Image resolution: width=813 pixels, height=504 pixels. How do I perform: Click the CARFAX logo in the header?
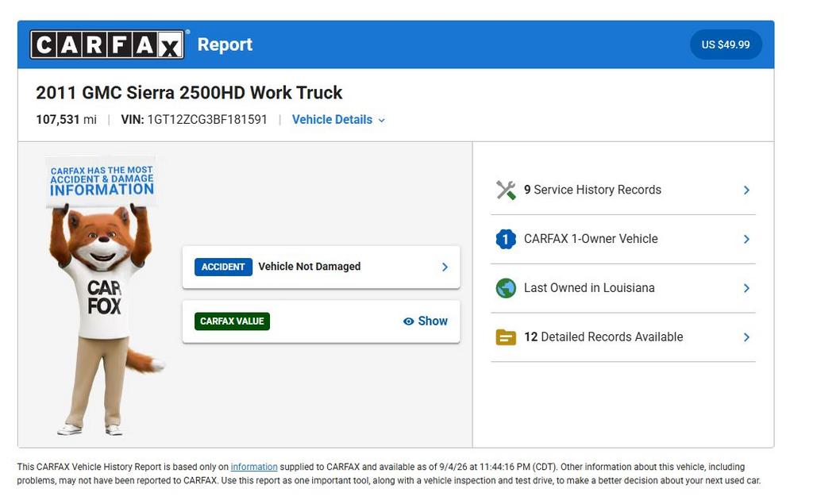[107, 44]
